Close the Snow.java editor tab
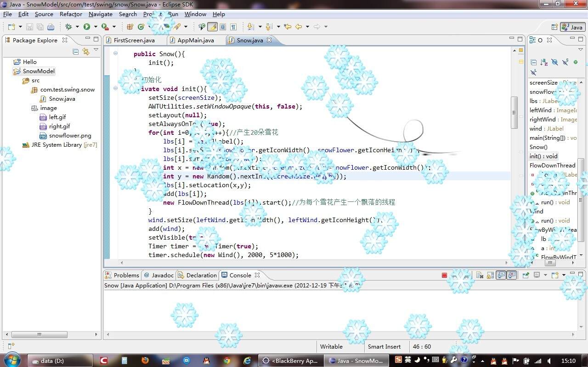588x367 pixels. [x=269, y=40]
